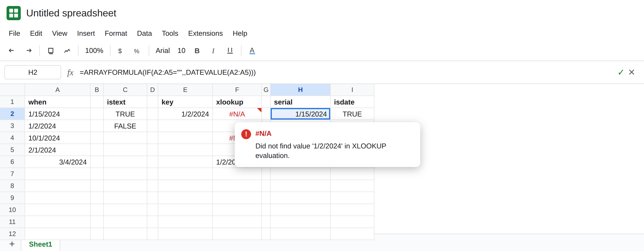Viewport: 644px width, 251px height.
Task: Format as currency with dollar icon
Action: [120, 51]
